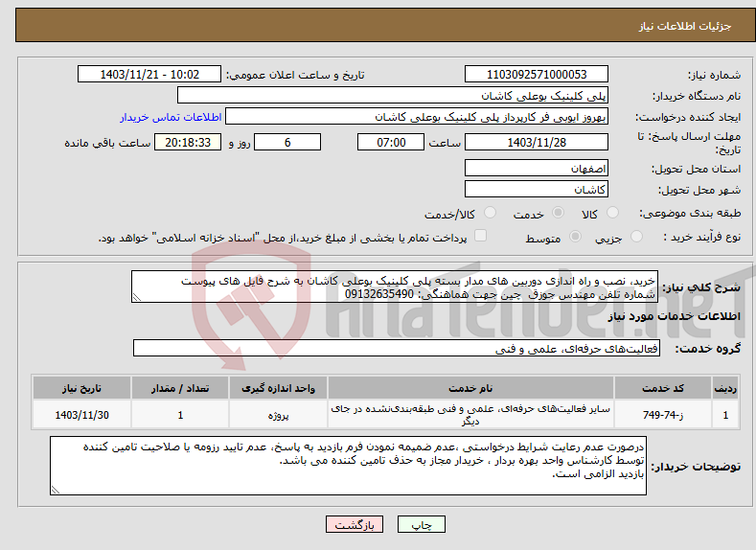Click the deadline date field 1403/11/28
Screen dimensions: 756x550
click(537, 142)
